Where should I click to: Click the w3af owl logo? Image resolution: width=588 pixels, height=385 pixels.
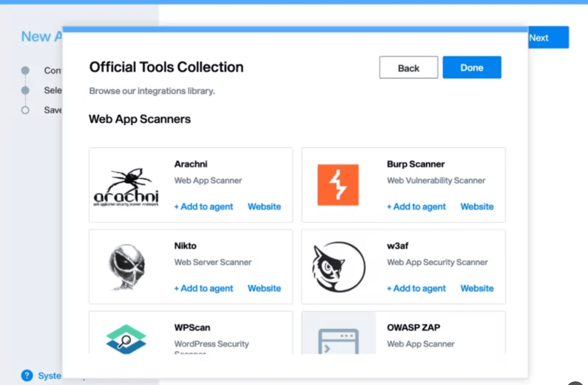coord(338,267)
